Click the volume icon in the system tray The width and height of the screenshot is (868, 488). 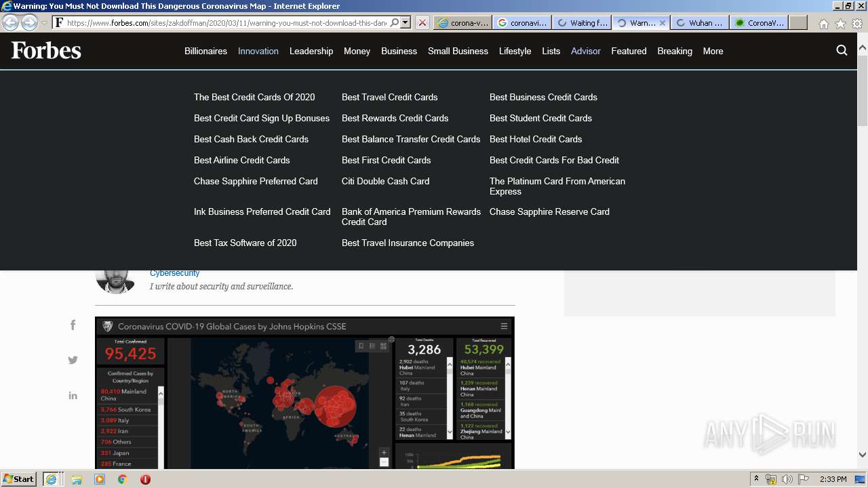[x=787, y=479]
